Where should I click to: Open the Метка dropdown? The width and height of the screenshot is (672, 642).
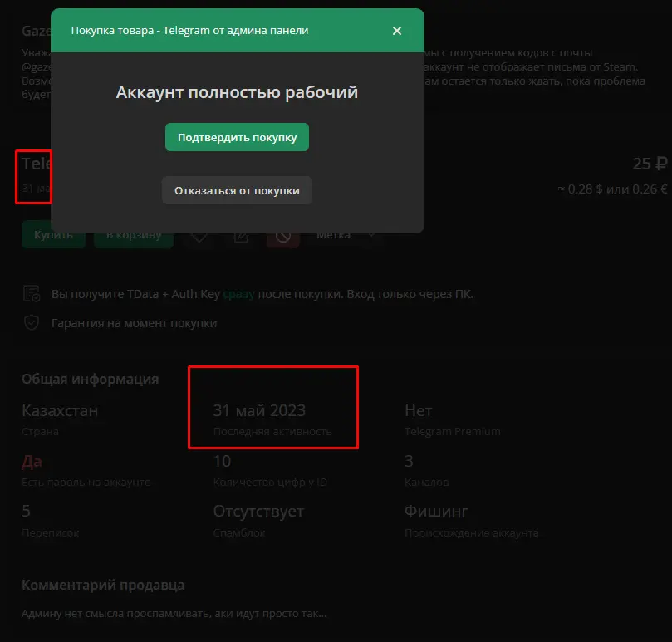pos(346,234)
